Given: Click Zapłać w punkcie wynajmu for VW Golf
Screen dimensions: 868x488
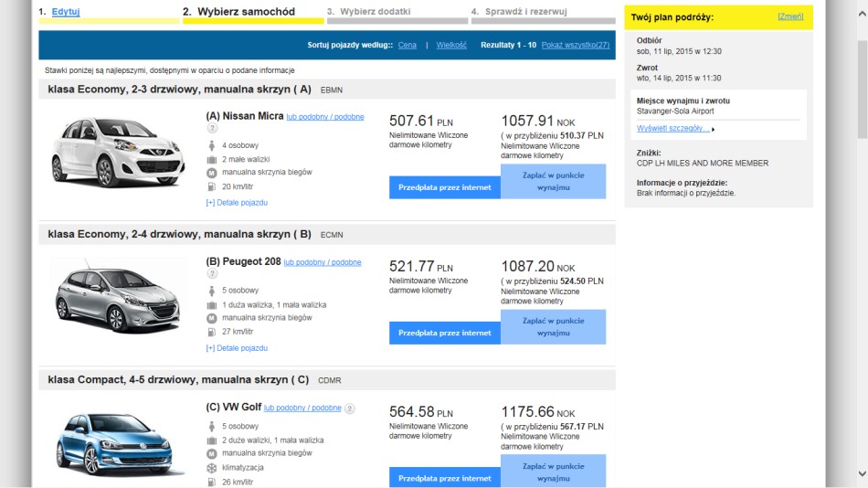Looking at the screenshot, I should pyautogui.click(x=553, y=472).
